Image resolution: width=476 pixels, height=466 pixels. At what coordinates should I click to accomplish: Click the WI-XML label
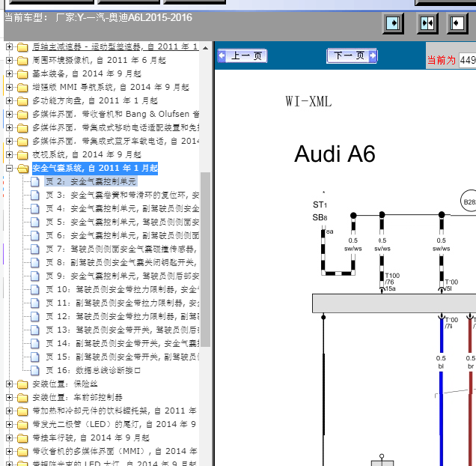(308, 102)
